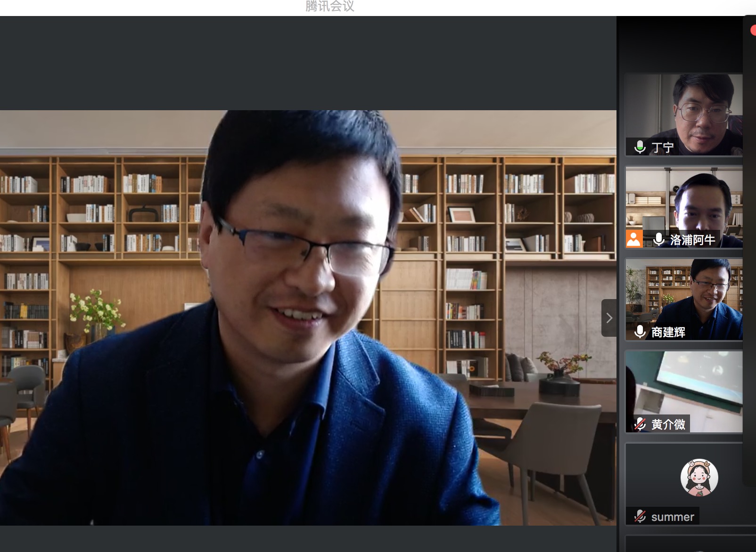Click the 洛浦阿牛 name label
Image resolution: width=756 pixels, height=552 pixels.
pyautogui.click(x=692, y=240)
